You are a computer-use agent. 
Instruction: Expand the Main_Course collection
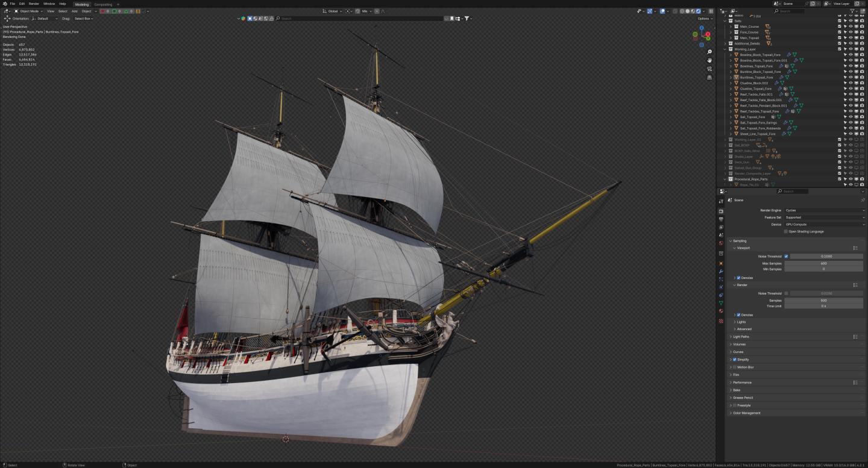click(x=731, y=27)
